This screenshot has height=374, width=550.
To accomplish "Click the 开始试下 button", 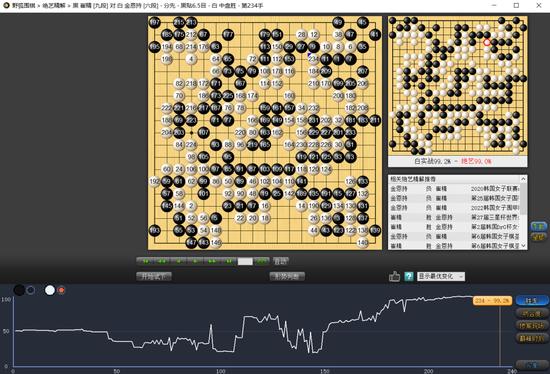I will [154, 276].
